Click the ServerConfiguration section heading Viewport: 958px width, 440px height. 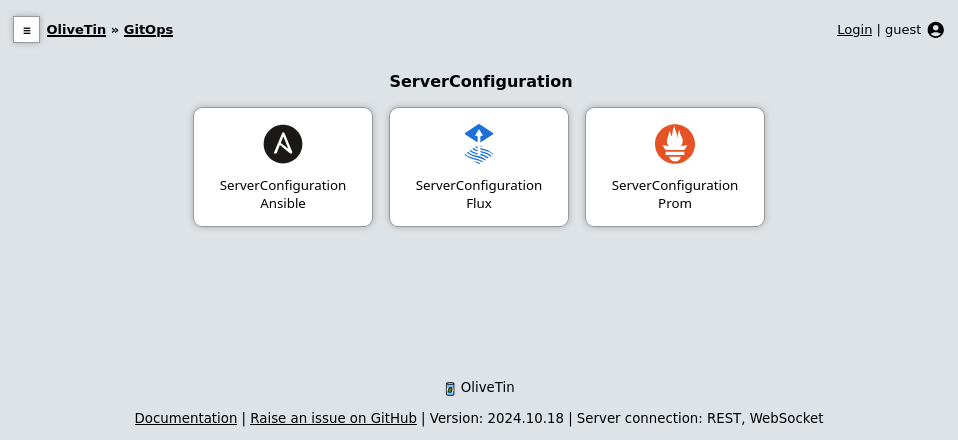coord(480,82)
